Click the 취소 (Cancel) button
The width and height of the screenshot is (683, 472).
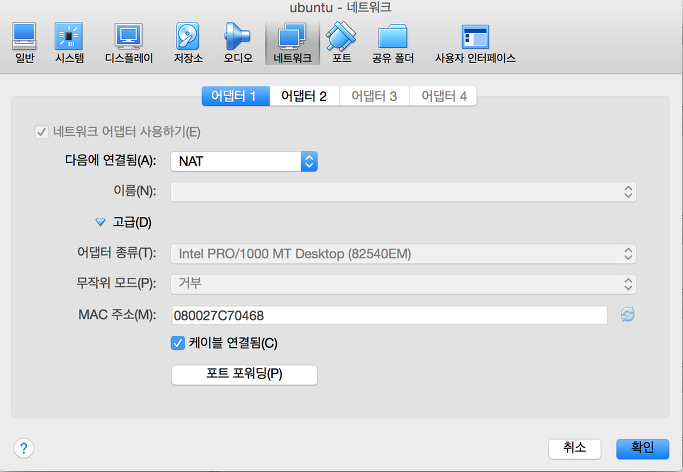pyautogui.click(x=575, y=448)
